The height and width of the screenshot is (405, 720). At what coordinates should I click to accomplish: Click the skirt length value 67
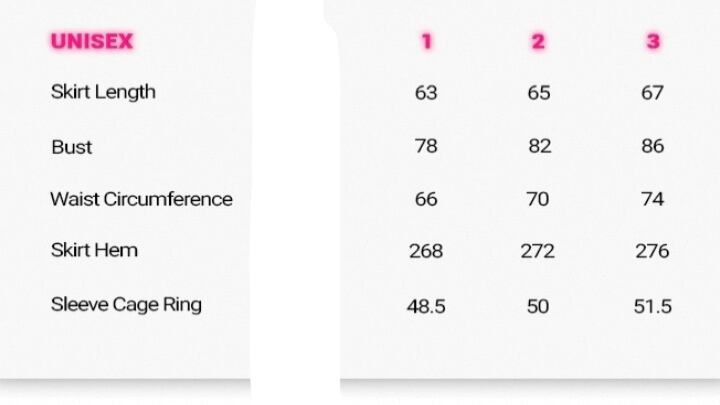coord(652,93)
